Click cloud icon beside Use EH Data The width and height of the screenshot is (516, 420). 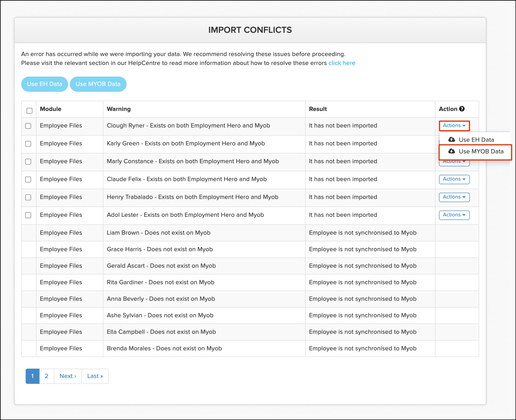click(451, 140)
